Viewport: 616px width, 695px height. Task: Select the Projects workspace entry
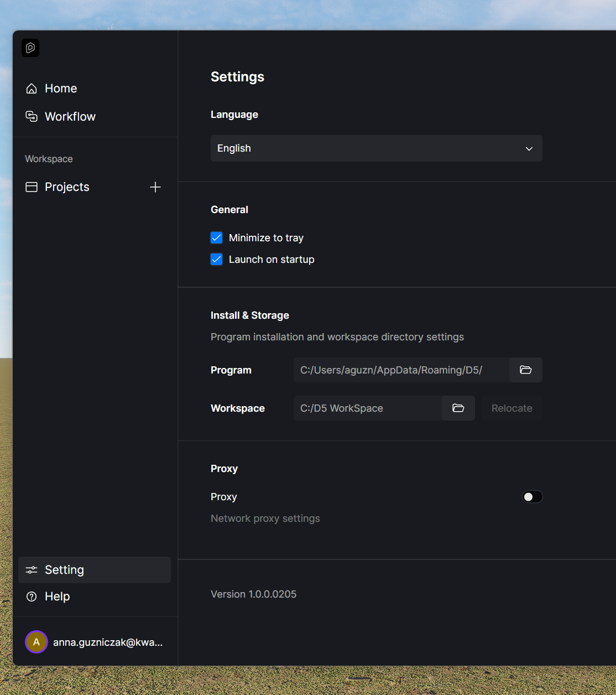click(x=67, y=187)
